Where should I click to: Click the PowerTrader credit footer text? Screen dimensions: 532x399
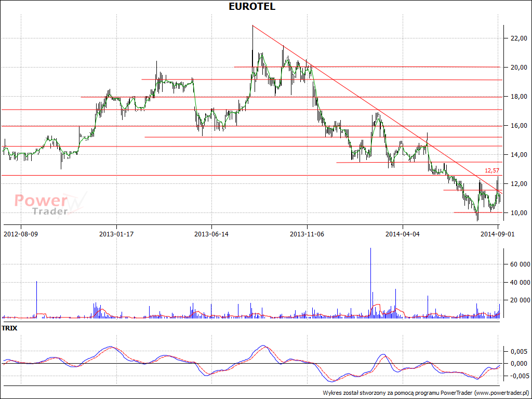(x=426, y=393)
